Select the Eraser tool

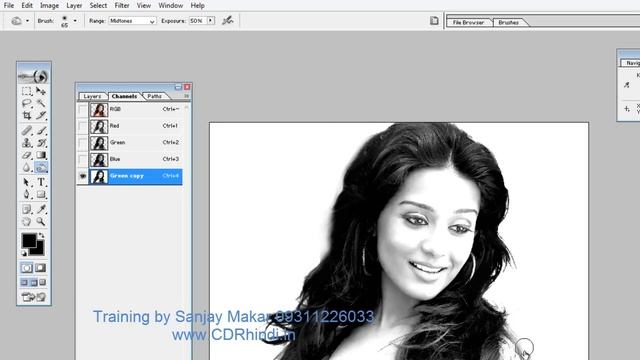click(x=27, y=155)
